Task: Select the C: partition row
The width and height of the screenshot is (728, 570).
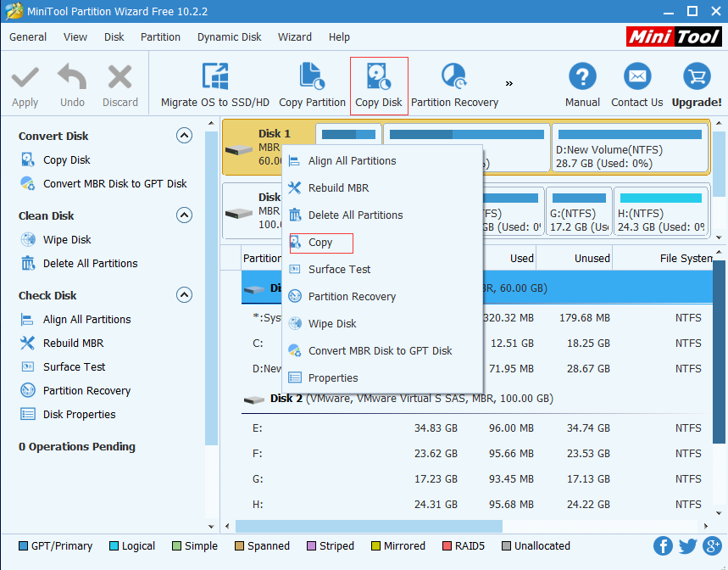Action: [477, 344]
